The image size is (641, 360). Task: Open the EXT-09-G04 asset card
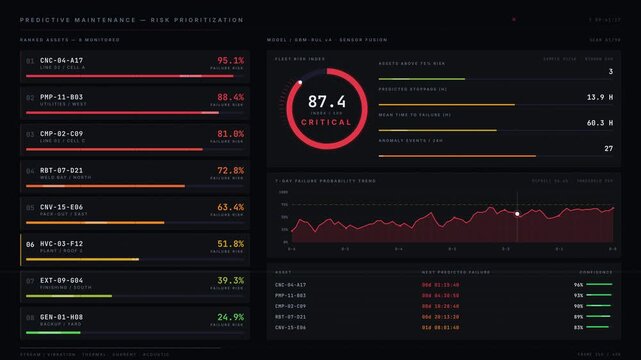[x=134, y=287]
